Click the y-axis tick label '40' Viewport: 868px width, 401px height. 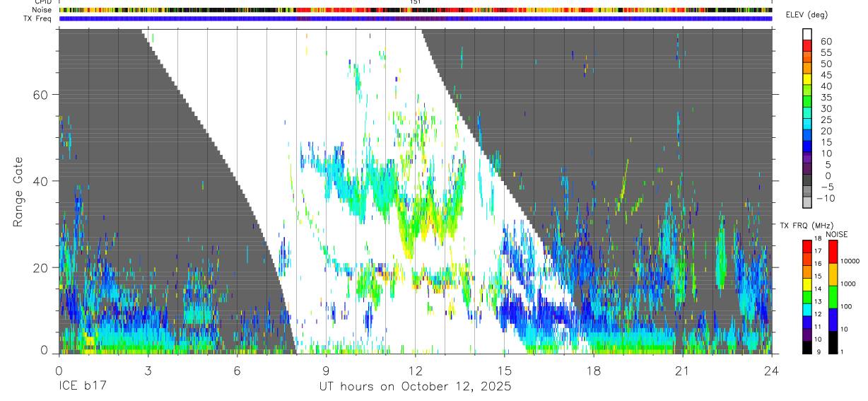(39, 181)
